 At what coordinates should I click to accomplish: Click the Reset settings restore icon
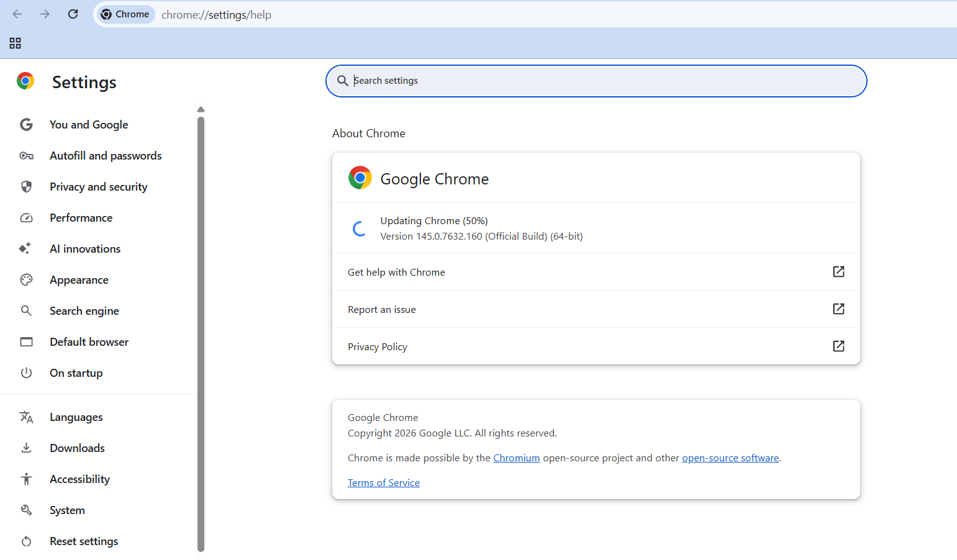(26, 541)
